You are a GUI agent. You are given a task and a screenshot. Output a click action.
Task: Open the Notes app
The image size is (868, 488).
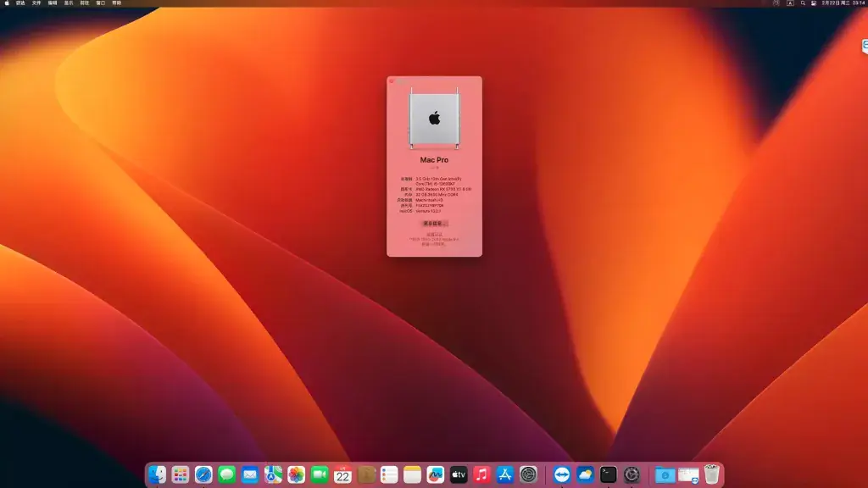(x=413, y=474)
